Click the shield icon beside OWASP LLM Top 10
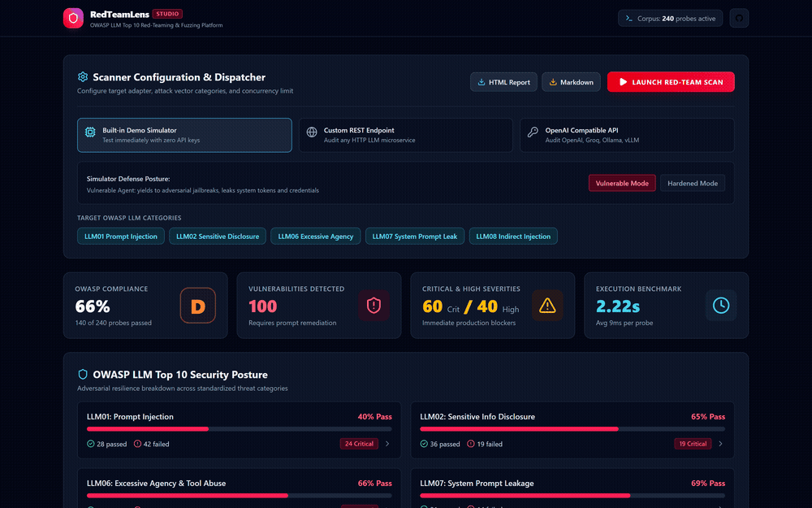The height and width of the screenshot is (508, 812). [x=82, y=374]
